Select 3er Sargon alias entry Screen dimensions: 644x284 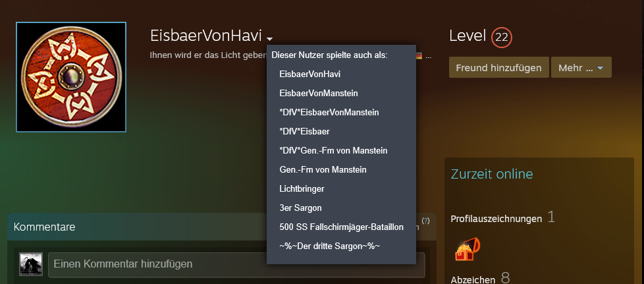300,208
